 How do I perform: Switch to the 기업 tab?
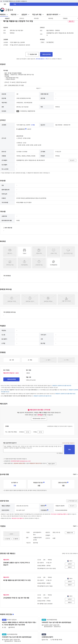[x=15, y=4]
